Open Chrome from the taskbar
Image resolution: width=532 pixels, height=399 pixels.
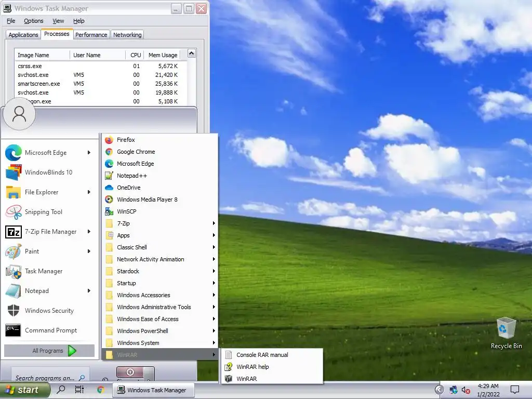click(101, 390)
